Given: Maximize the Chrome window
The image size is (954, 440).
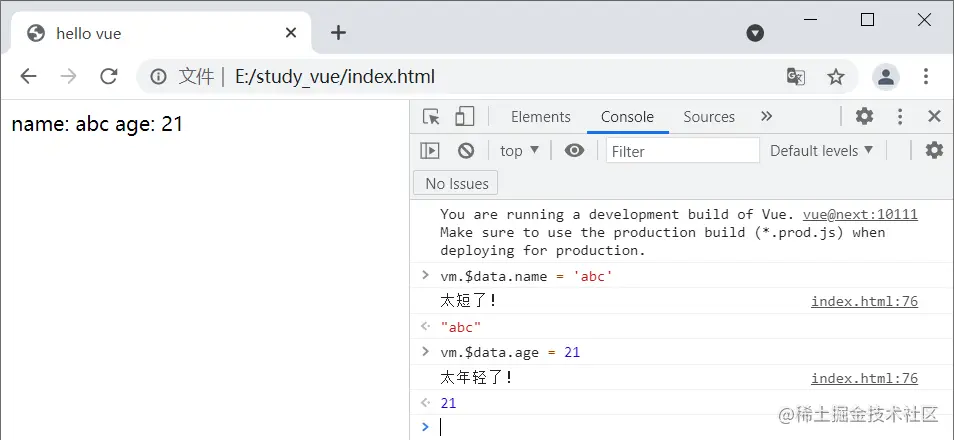Looking at the screenshot, I should point(868,20).
